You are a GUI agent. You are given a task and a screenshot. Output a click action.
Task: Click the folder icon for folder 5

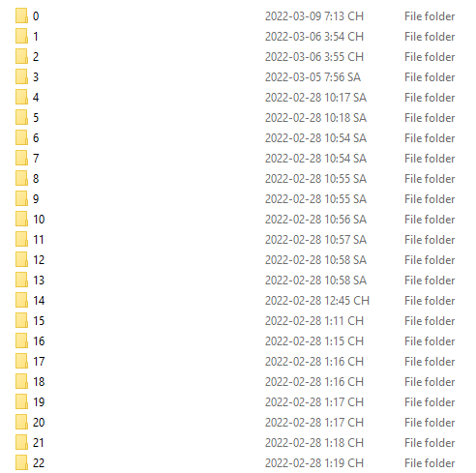[21, 118]
